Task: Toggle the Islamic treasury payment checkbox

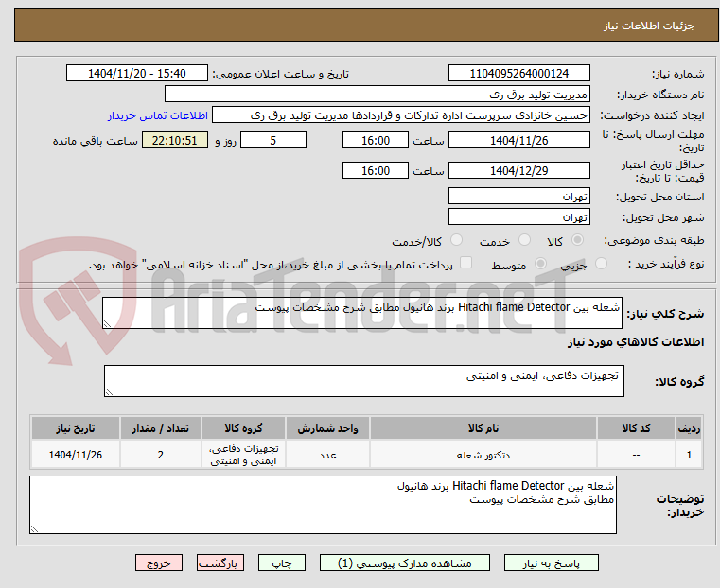Action: tap(465, 263)
